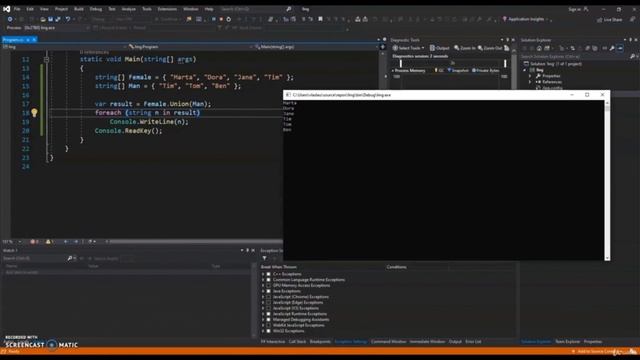
Task: Toggle JavaScript (Chrome) Exceptions checkbox
Action: click(x=269, y=297)
